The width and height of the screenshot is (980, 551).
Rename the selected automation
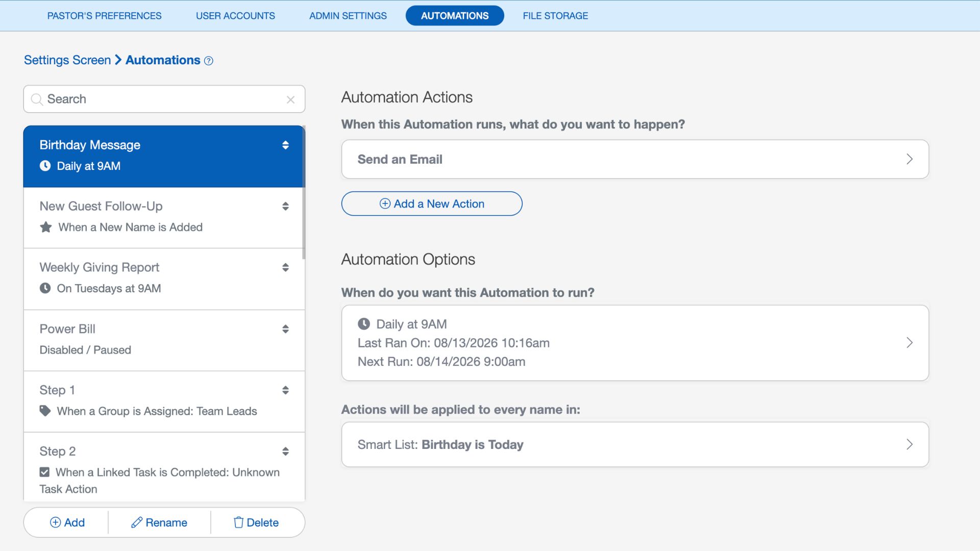(159, 522)
